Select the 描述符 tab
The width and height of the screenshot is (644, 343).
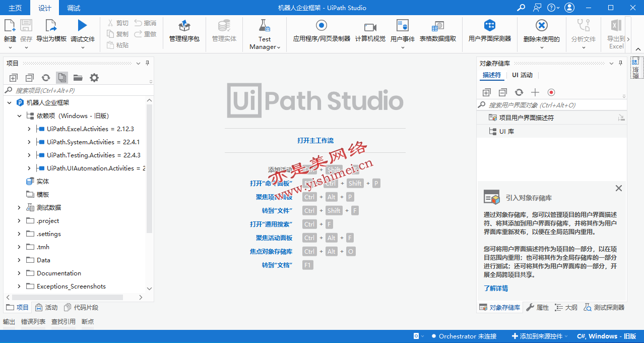click(x=492, y=75)
